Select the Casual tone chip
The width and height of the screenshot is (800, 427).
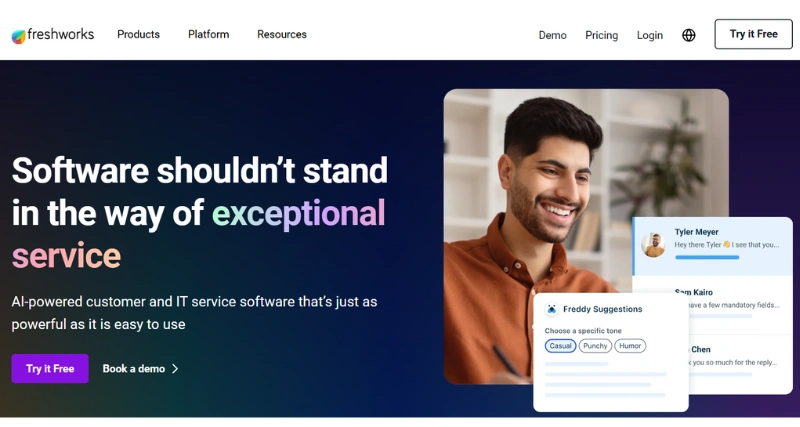(560, 346)
